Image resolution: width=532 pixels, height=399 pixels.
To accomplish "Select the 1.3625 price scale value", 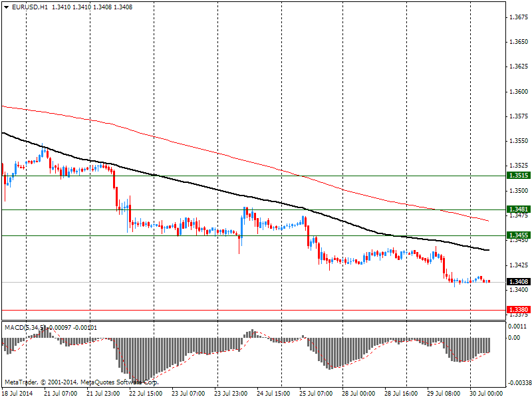I will click(x=519, y=66).
